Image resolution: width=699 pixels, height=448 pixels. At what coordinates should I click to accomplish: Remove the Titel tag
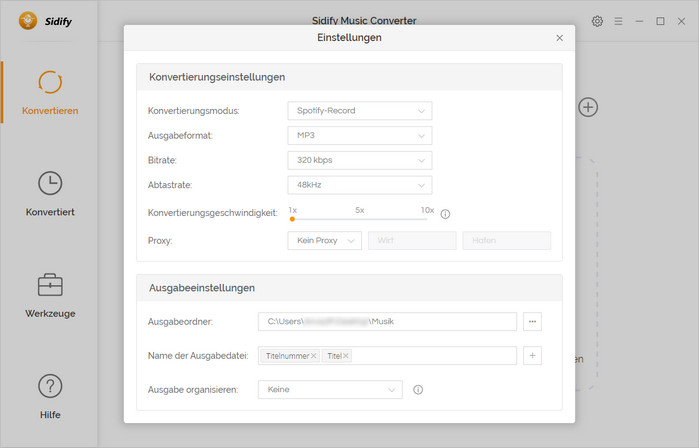click(x=345, y=356)
